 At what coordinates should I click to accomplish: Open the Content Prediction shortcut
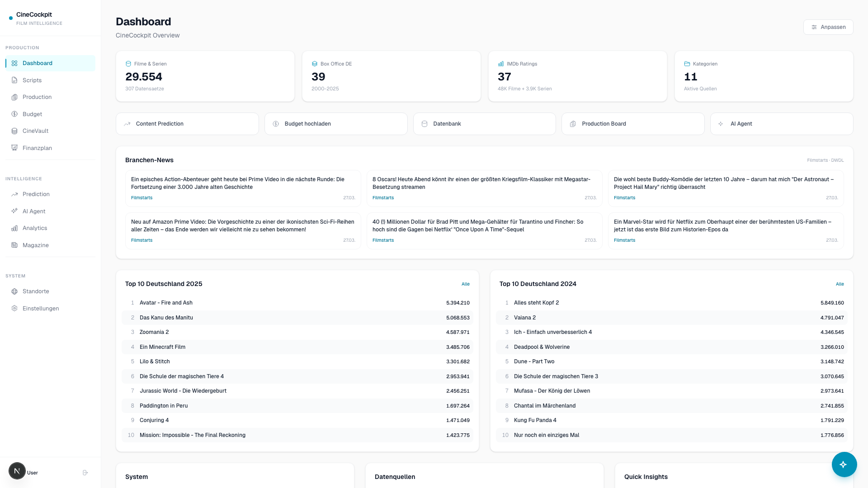(x=187, y=124)
